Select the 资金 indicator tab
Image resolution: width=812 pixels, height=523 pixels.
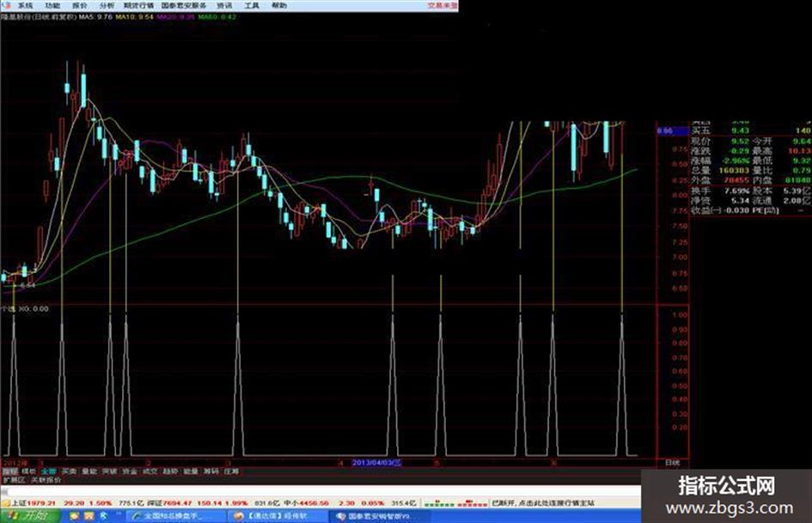(130, 471)
